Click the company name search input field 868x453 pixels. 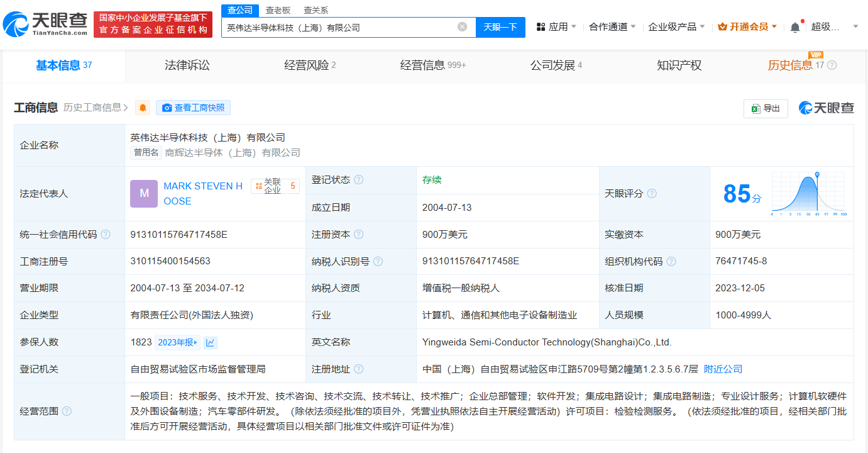pos(339,27)
